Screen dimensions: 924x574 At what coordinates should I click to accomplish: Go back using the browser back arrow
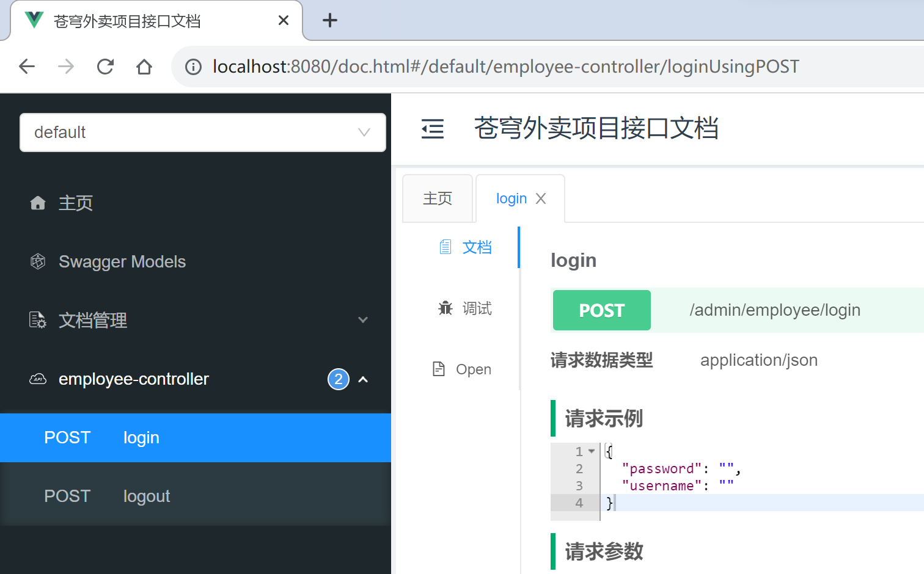(27, 67)
